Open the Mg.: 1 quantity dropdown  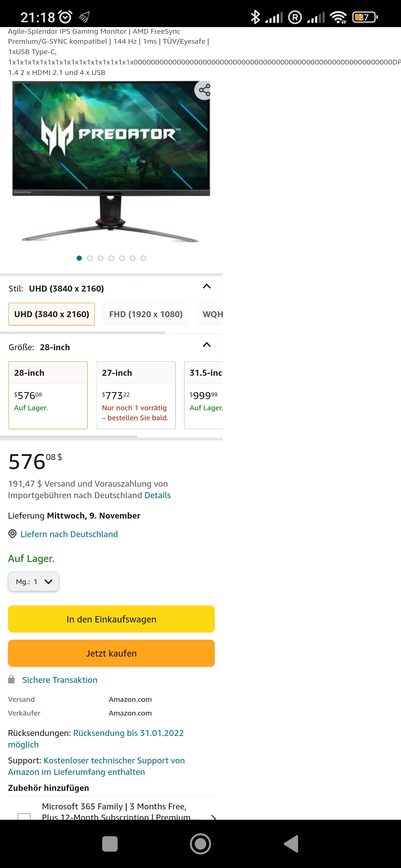pos(33,582)
